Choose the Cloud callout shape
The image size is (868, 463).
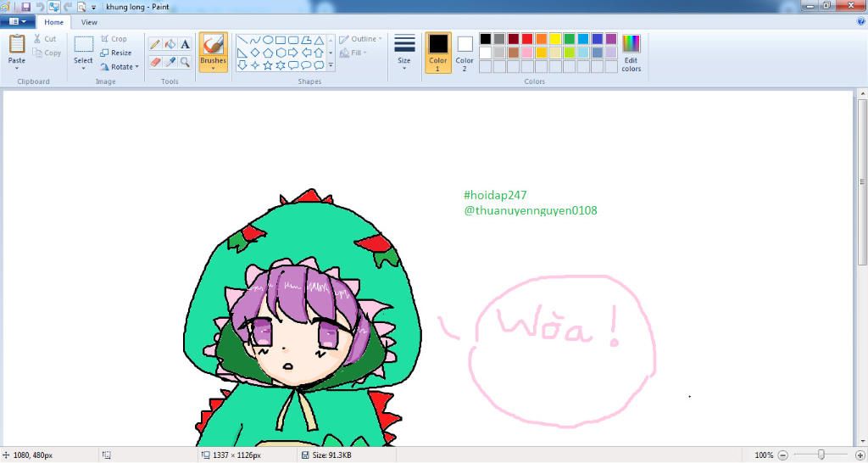pyautogui.click(x=319, y=65)
